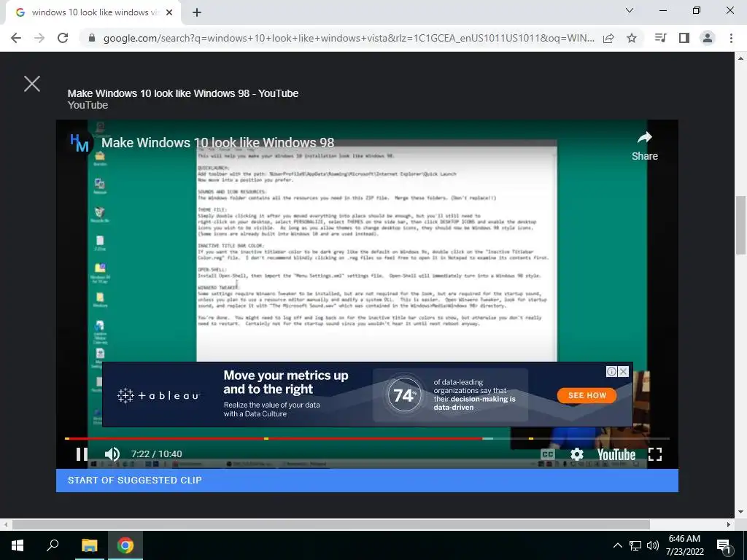
Task: Click the horizontal page scrollbar
Action: [x=331, y=525]
